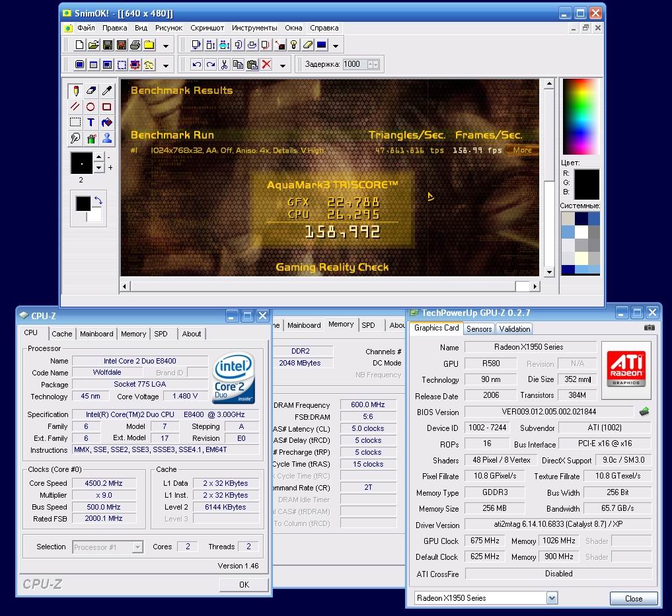Select the Paint Bucket fill tool
The width and height of the screenshot is (672, 616).
(x=107, y=122)
